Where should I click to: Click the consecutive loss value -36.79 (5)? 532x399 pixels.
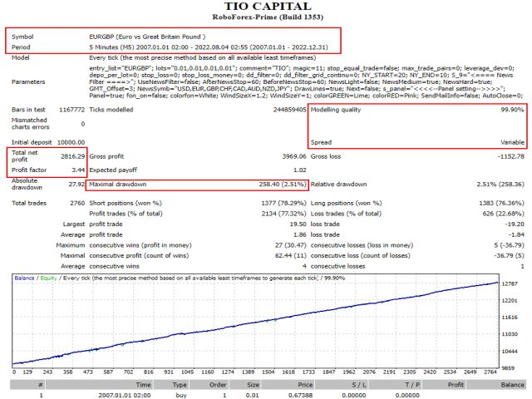click(509, 256)
